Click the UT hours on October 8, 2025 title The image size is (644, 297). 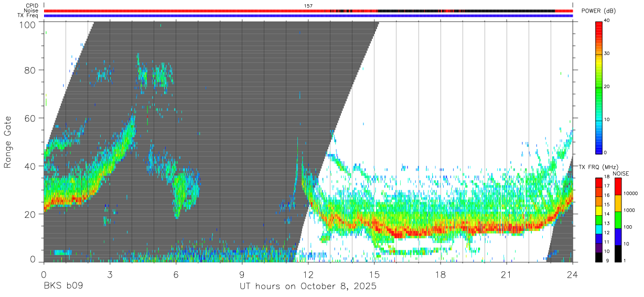coord(308,287)
